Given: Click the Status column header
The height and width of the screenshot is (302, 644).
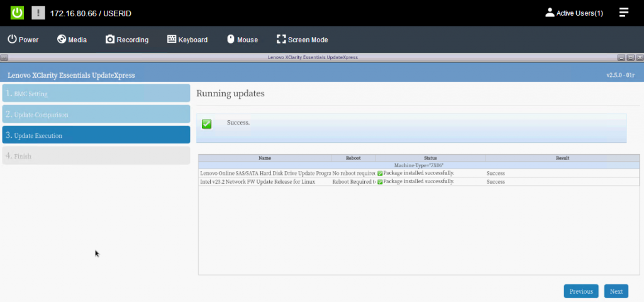Looking at the screenshot, I should [430, 158].
